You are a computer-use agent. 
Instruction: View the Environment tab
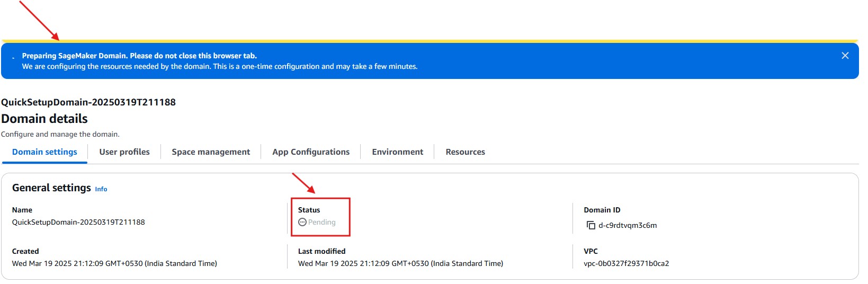pyautogui.click(x=397, y=152)
